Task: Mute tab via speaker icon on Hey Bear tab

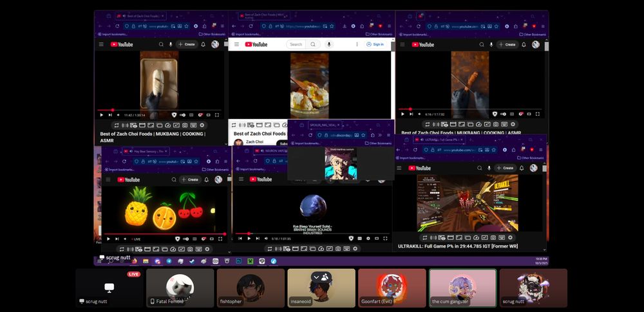Action: coord(131,151)
